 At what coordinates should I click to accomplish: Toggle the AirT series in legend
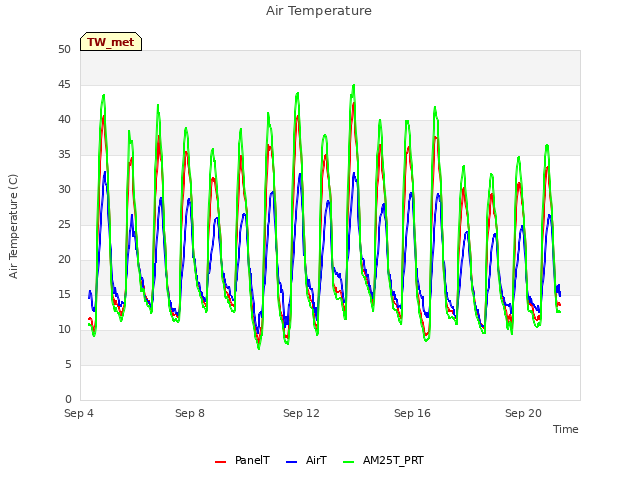(306, 460)
